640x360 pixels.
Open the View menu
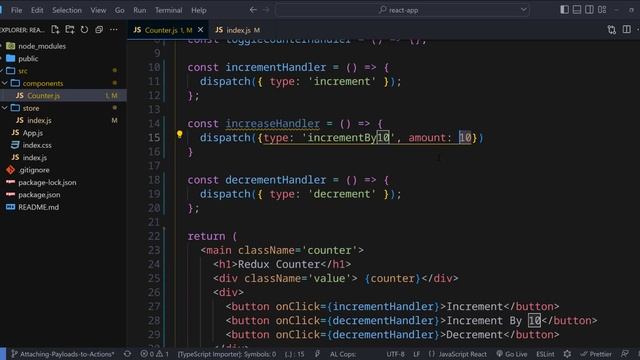(98, 10)
